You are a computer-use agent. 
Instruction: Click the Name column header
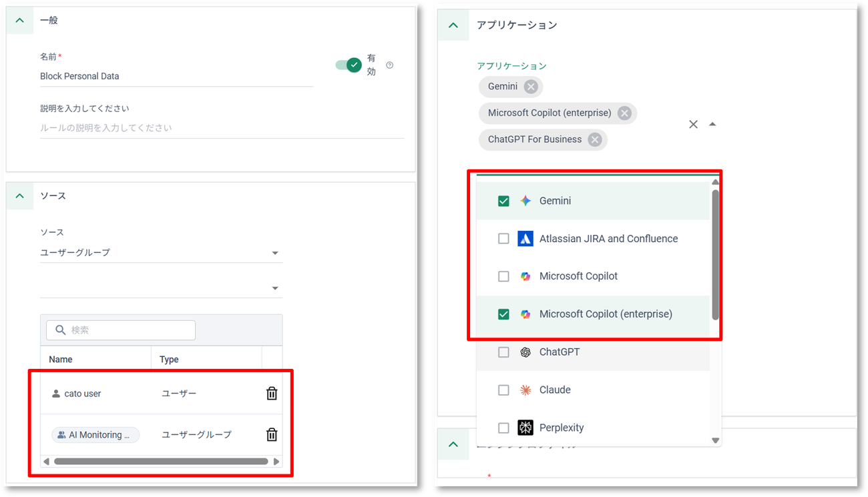pyautogui.click(x=61, y=360)
